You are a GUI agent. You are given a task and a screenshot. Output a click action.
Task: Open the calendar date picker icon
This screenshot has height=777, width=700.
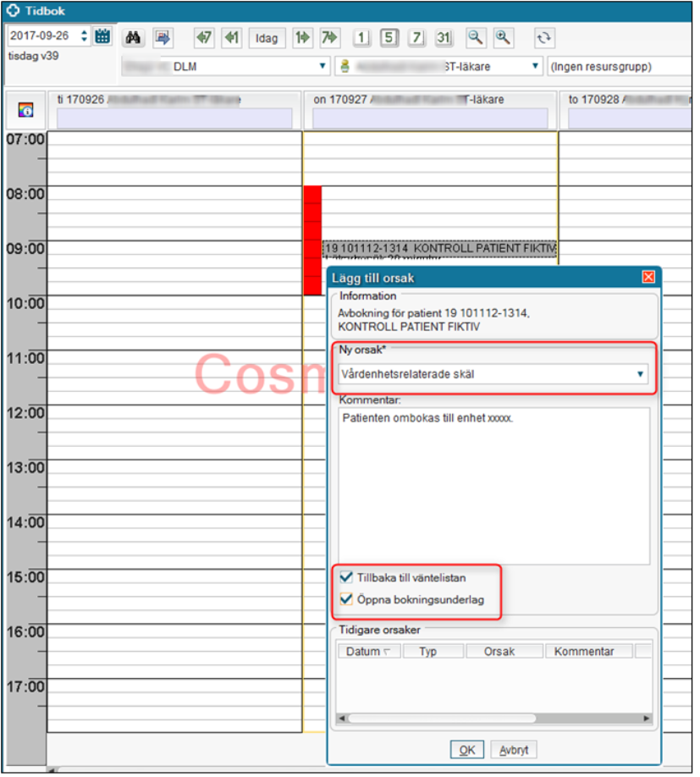[102, 36]
